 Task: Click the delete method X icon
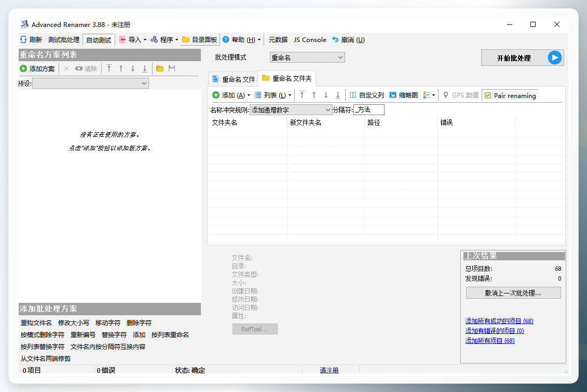(x=66, y=68)
